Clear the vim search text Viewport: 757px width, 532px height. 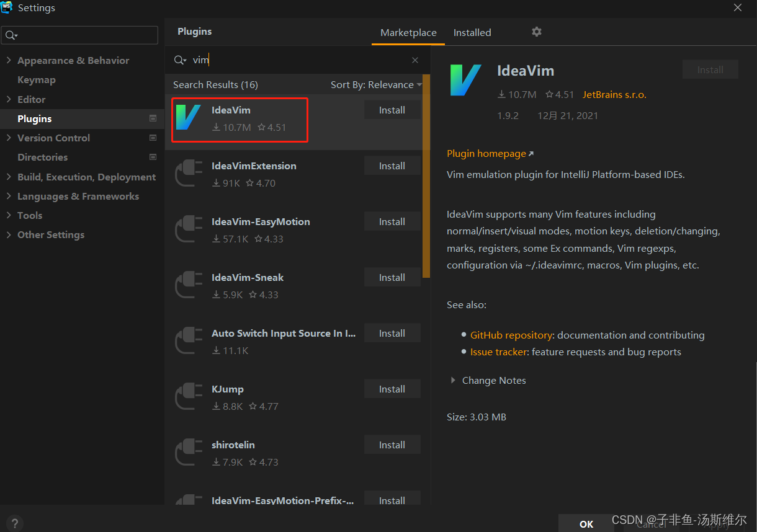point(415,60)
